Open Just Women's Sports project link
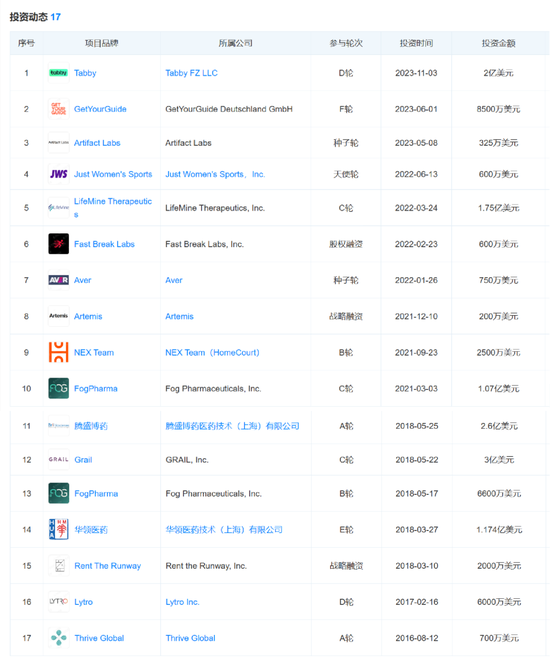The height and width of the screenshot is (662, 550). [x=113, y=174]
